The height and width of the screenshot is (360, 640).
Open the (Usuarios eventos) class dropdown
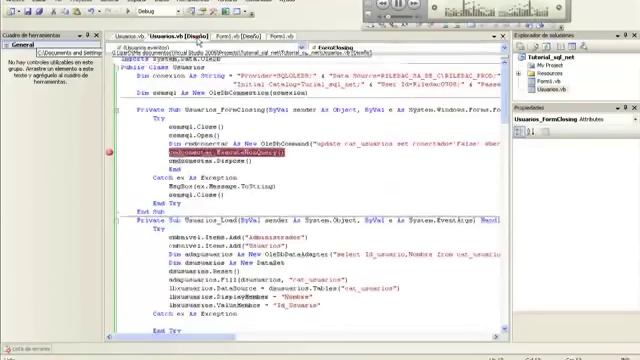coord(301,47)
